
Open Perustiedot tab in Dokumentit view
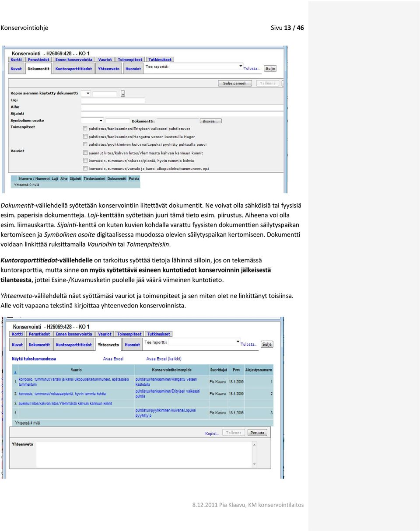(38, 59)
